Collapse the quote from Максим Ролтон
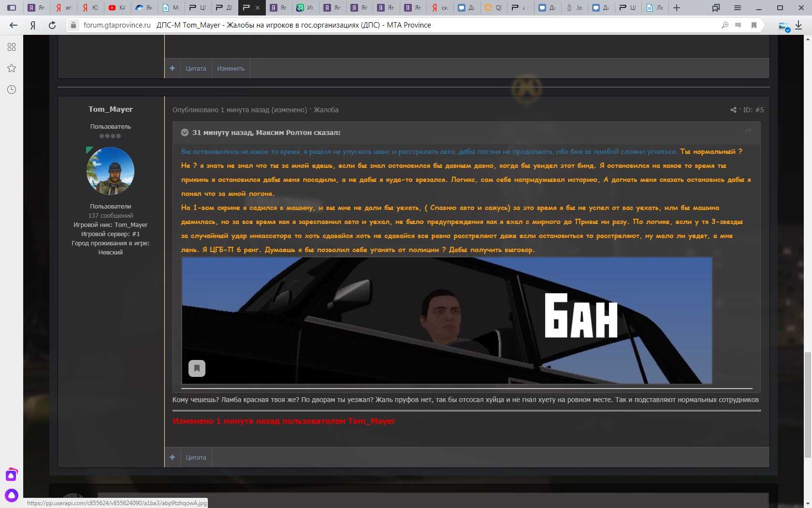Screen dimensions: 812x508 tap(185, 133)
